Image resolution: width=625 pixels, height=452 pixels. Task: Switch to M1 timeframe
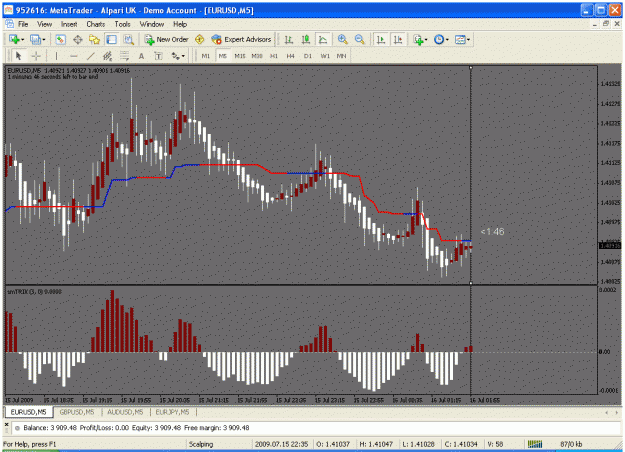coord(206,56)
